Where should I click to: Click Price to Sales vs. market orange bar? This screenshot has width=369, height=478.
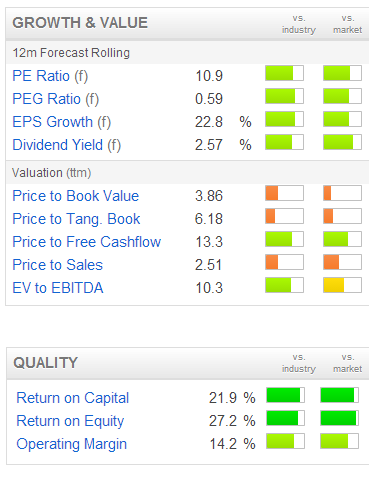pyautogui.click(x=342, y=262)
